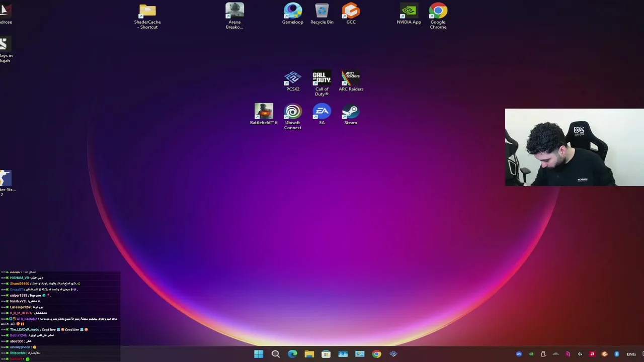Viewport: 644px width, 362px height.
Task: Launch Arena Breakout from the desktop
Action: [234, 16]
